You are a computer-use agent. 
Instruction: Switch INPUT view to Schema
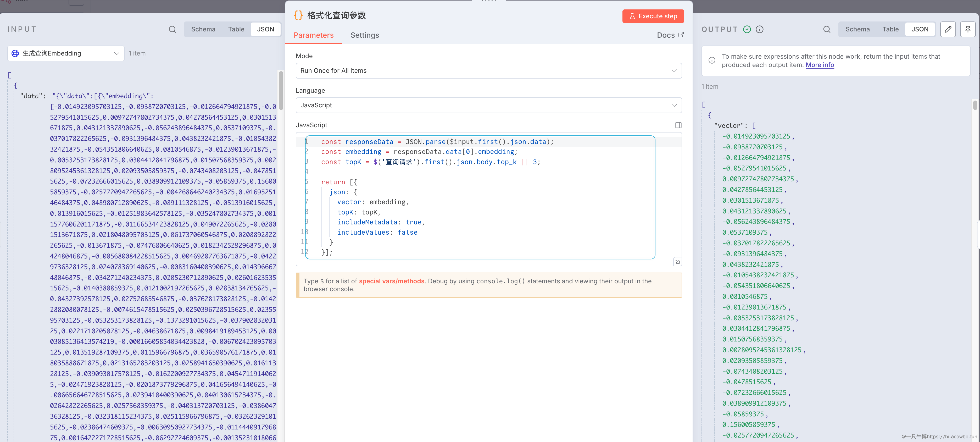(x=203, y=29)
